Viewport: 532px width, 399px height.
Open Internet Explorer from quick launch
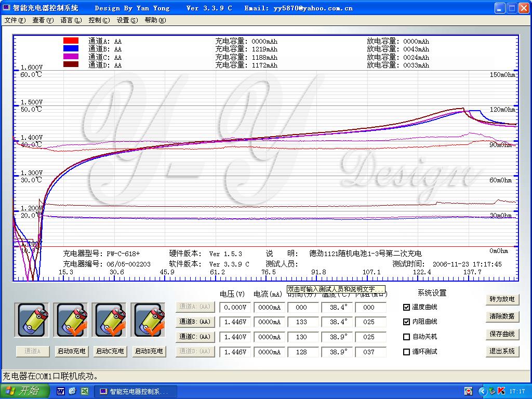72,391
